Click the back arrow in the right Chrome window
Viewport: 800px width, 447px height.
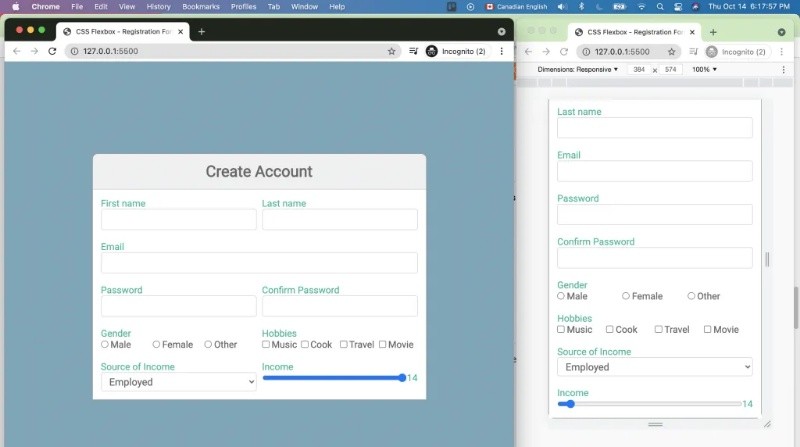(x=529, y=52)
